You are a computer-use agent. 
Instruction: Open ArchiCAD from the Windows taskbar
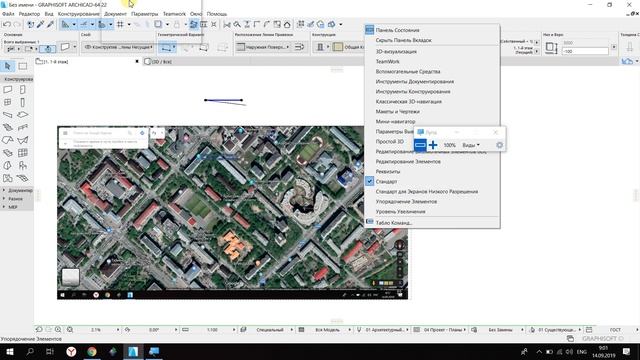(133, 351)
